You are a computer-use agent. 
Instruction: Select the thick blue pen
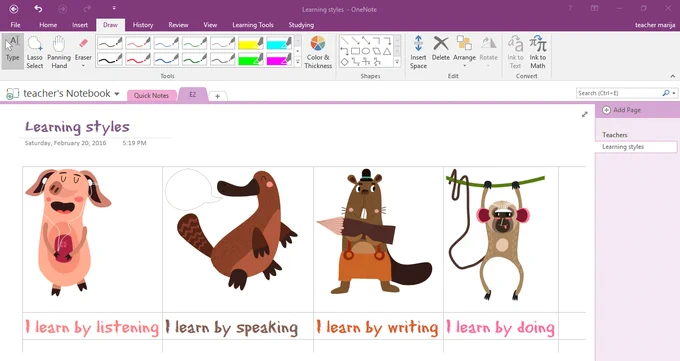167,59
